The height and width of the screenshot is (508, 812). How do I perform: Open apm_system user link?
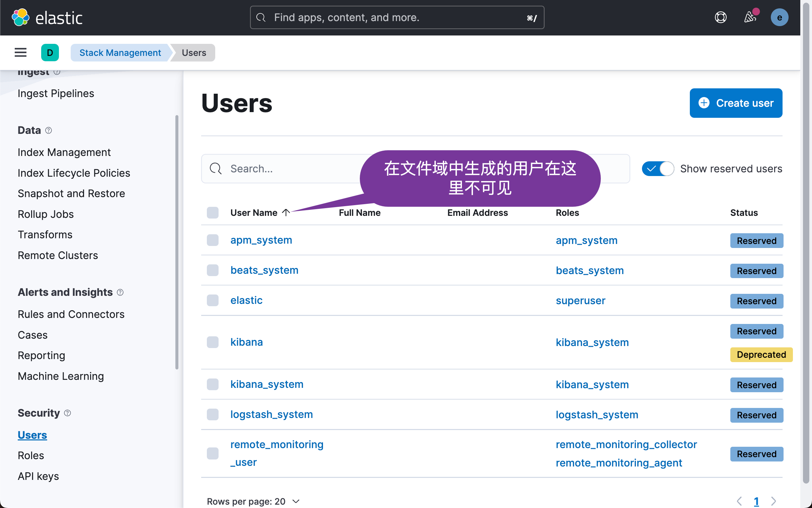[x=261, y=240]
